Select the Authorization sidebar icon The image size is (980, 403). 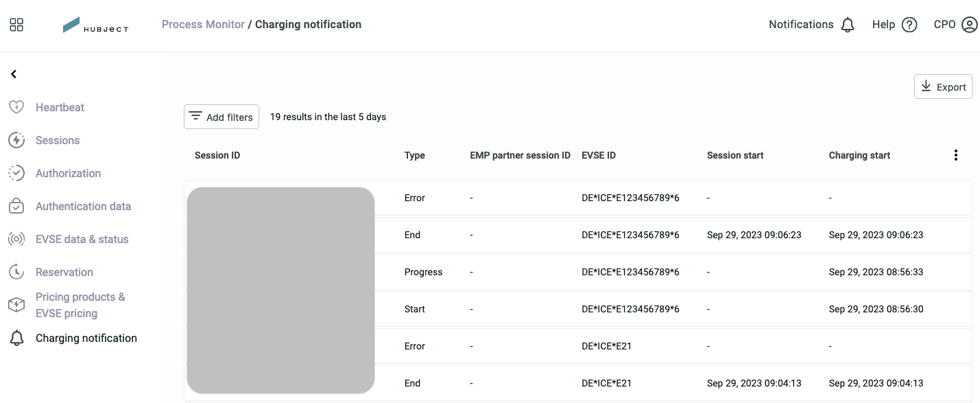(x=16, y=173)
